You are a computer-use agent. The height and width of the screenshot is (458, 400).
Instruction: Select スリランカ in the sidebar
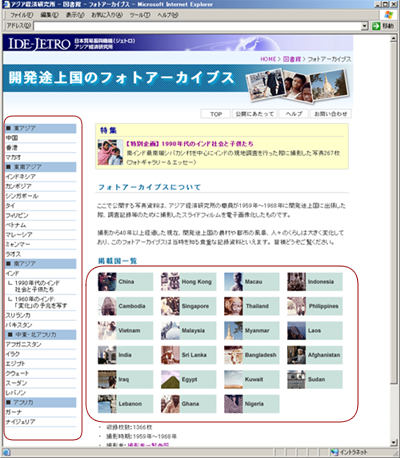pos(18,315)
